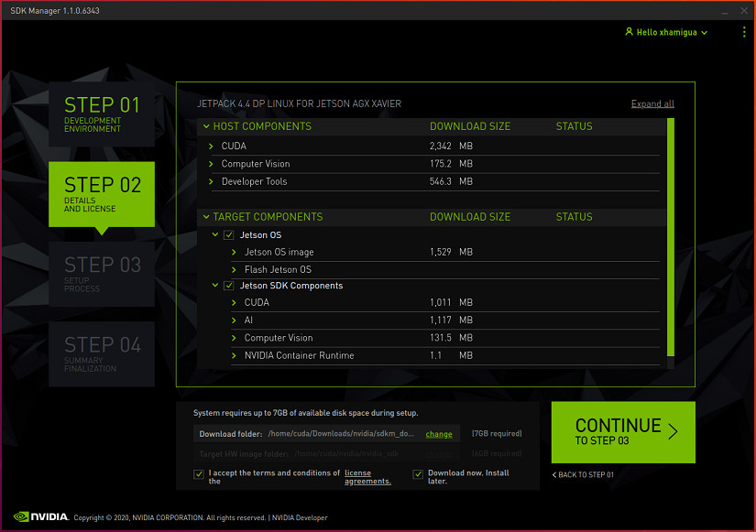Viewport: 756px width, 532px height.
Task: Click the user profile icon beside Hello xhamigua
Action: pos(629,32)
